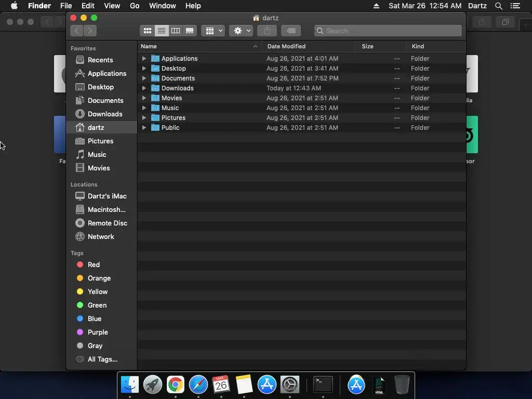Click the Share toolbar button
The image size is (532, 399).
pyautogui.click(x=267, y=31)
